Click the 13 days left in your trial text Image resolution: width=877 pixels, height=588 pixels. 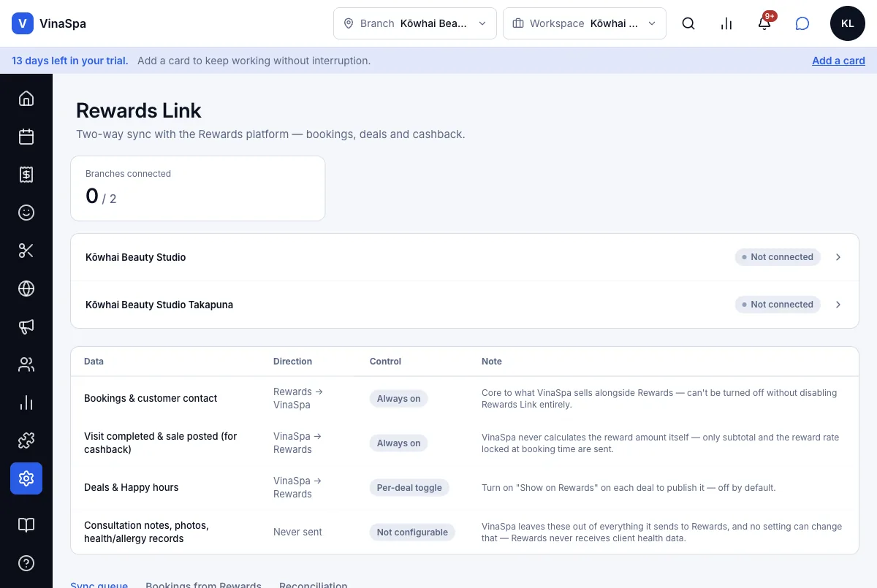(70, 61)
